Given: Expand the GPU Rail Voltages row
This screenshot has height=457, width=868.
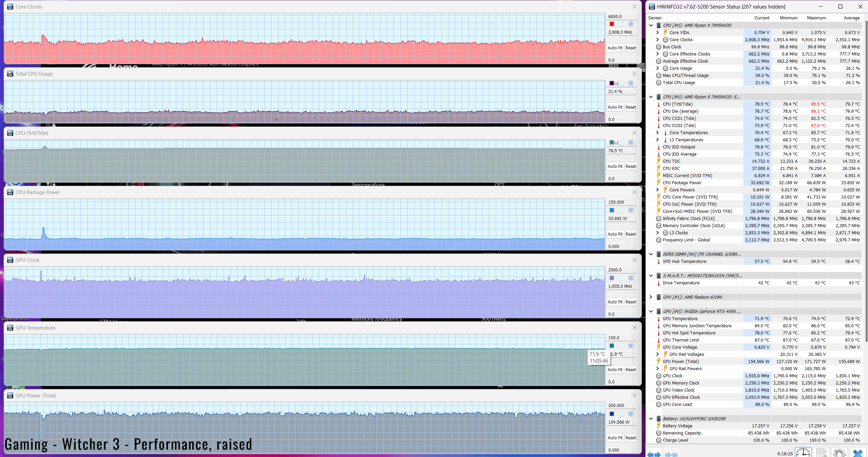Looking at the screenshot, I should [x=657, y=354].
